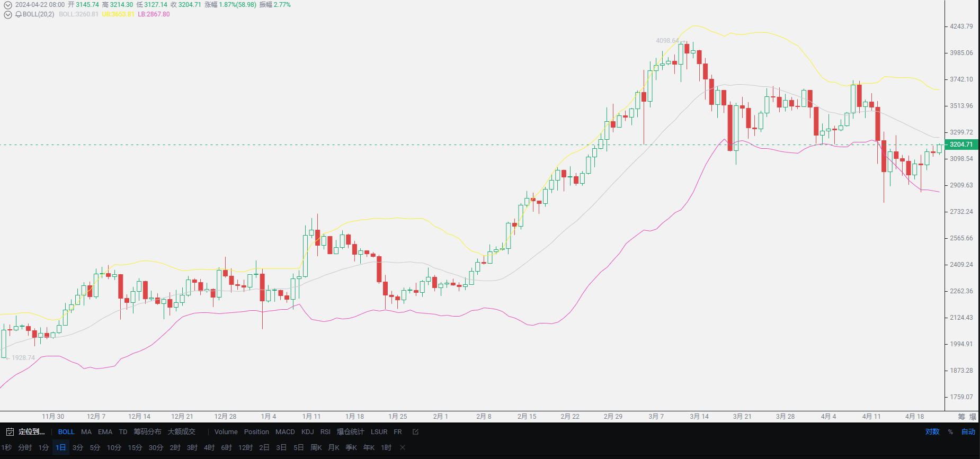980x459 pixels.
Task: Open the 定位到 date locator
Action: point(32,432)
